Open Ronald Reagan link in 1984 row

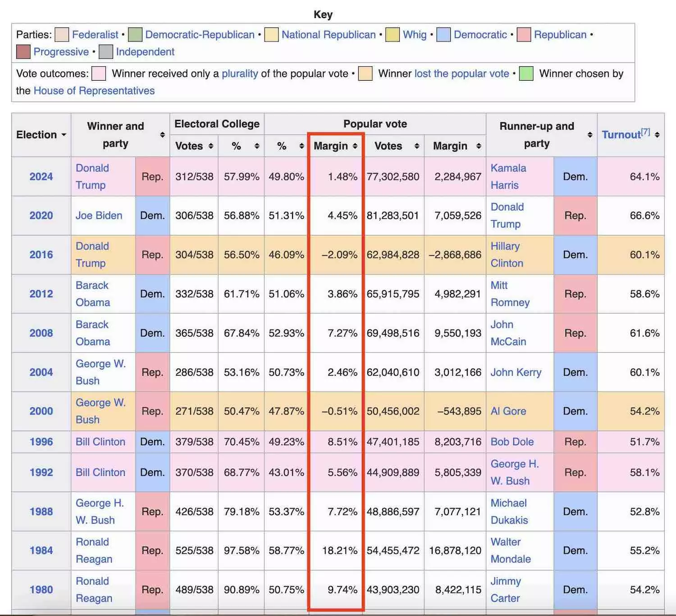click(x=94, y=551)
